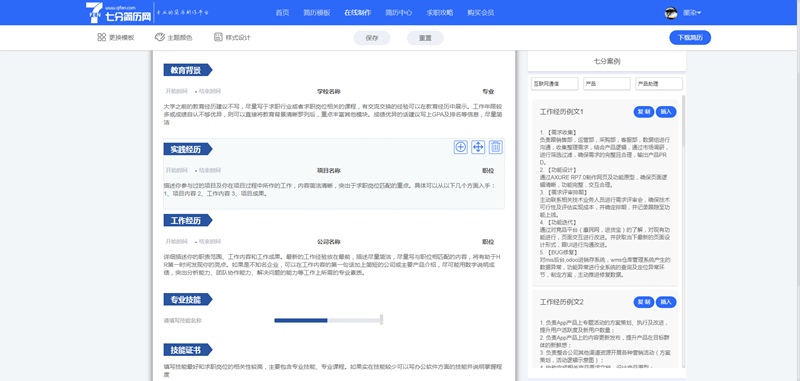Click the 专业 field in 教育背景
Screen dimensions: 800x381
click(488, 92)
